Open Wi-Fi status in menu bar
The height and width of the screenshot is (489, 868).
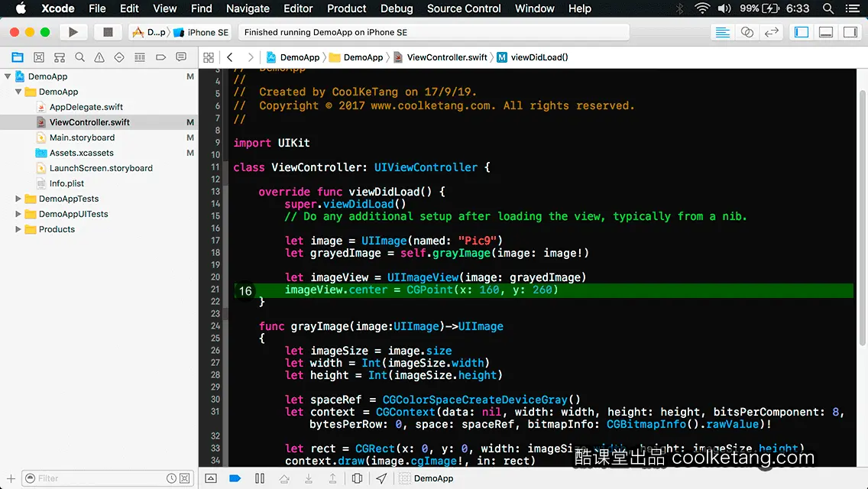[x=702, y=8]
